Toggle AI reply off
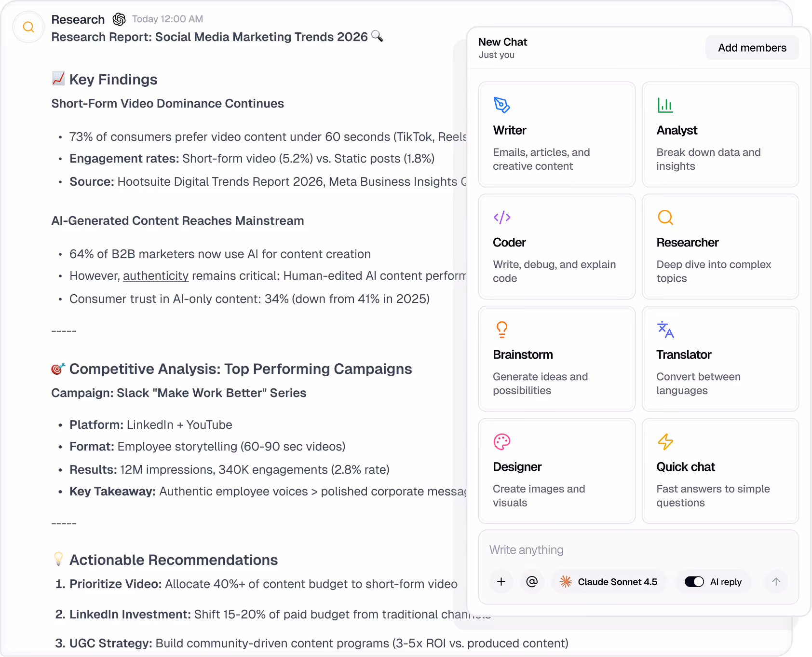Image resolution: width=812 pixels, height=657 pixels. pyautogui.click(x=694, y=582)
